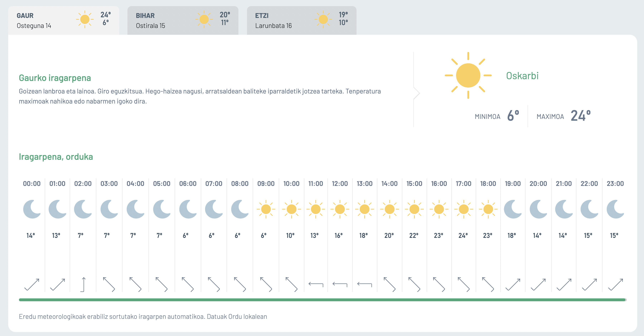Click the wind arrow at 04:00

point(135,284)
